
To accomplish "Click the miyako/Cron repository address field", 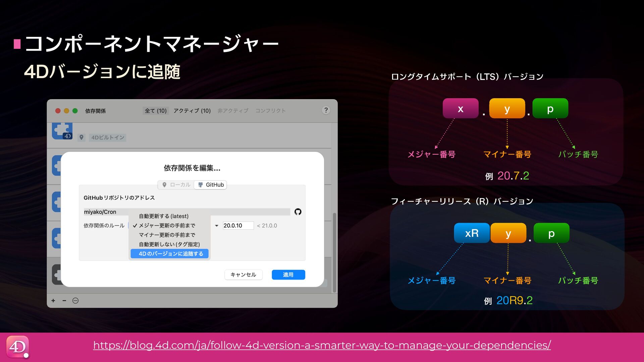I will click(x=186, y=212).
